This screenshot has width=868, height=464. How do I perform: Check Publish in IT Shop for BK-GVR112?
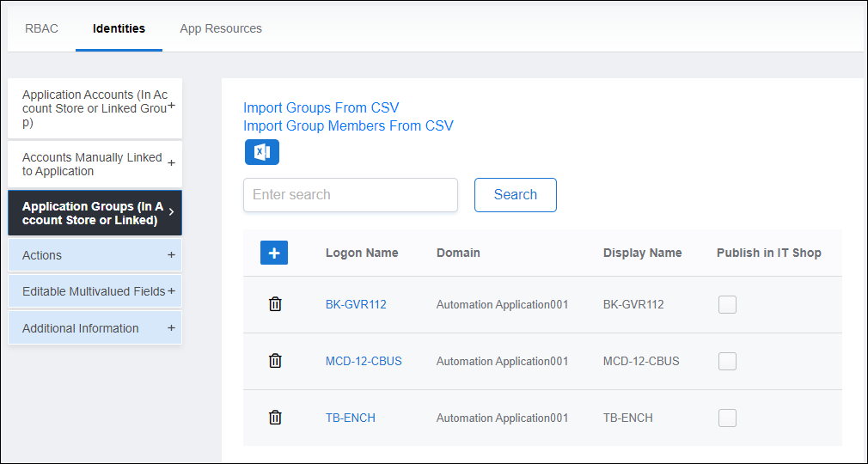727,304
